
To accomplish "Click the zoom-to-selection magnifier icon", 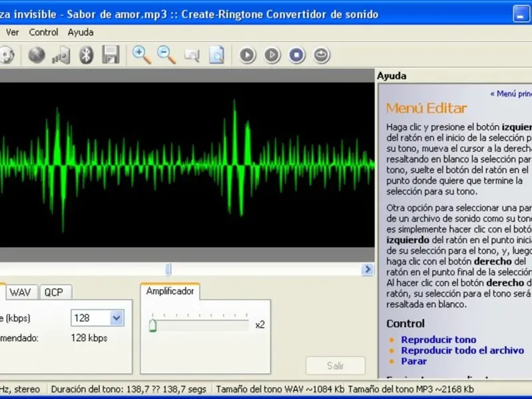I will click(192, 55).
